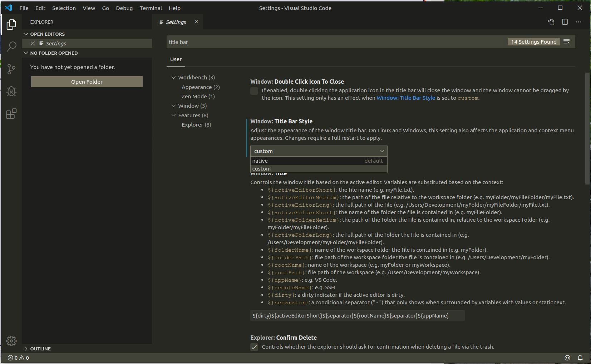Select Settings entry in Open Editors

point(87,43)
